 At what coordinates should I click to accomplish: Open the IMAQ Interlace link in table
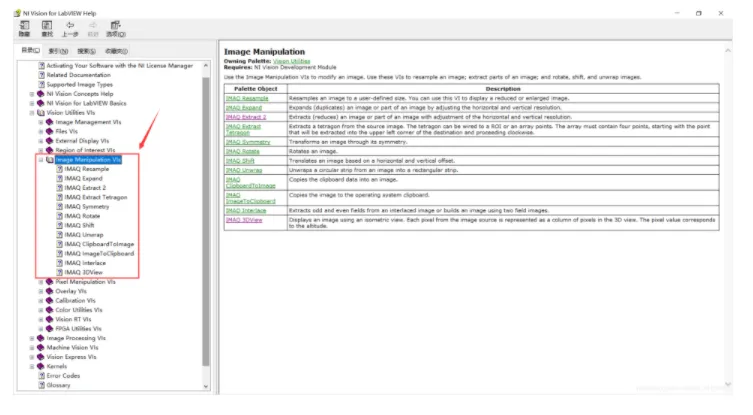point(246,210)
